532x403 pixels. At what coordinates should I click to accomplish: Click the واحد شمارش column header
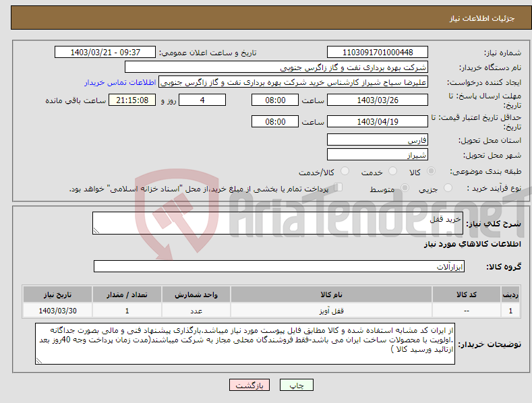(x=196, y=294)
